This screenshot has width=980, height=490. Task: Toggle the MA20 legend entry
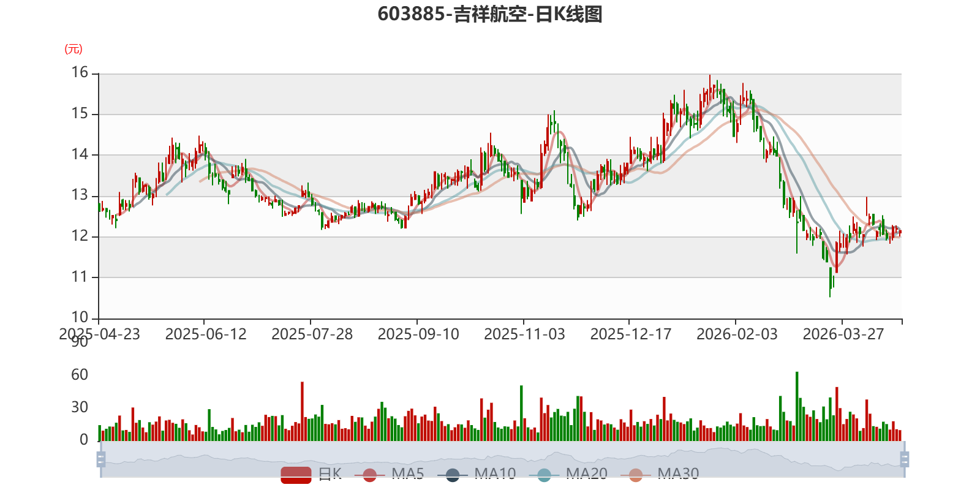coord(568,474)
